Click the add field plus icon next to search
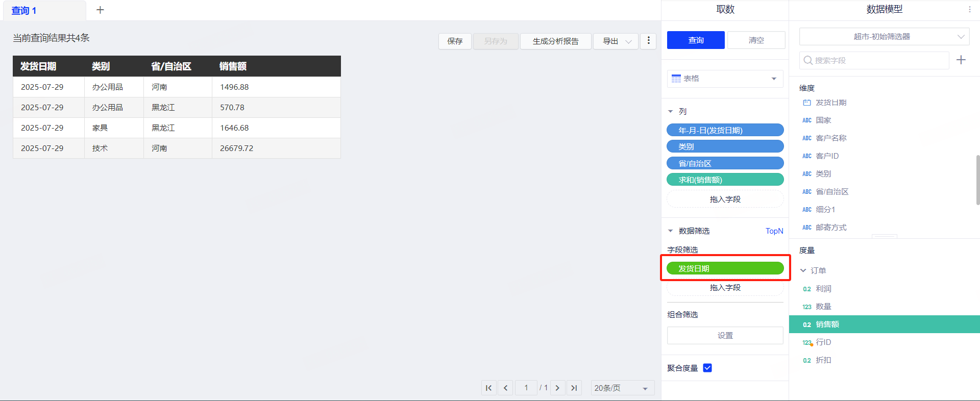The height and width of the screenshot is (401, 980). pos(961,60)
